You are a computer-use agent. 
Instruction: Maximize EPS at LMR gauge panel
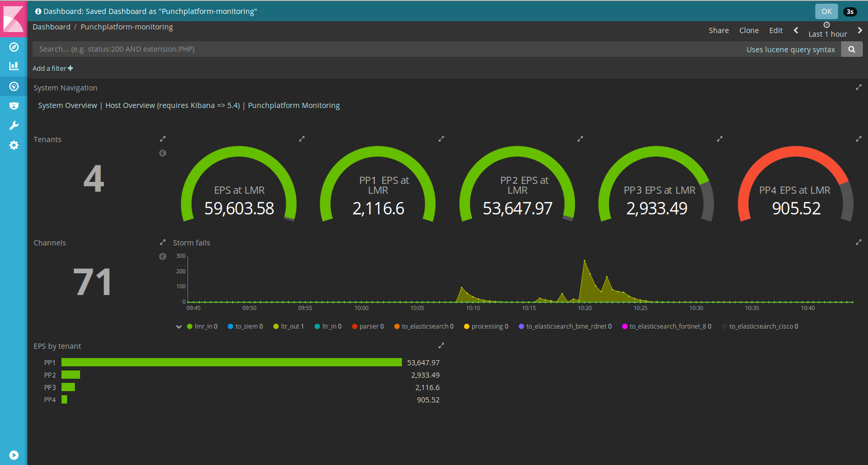click(302, 139)
